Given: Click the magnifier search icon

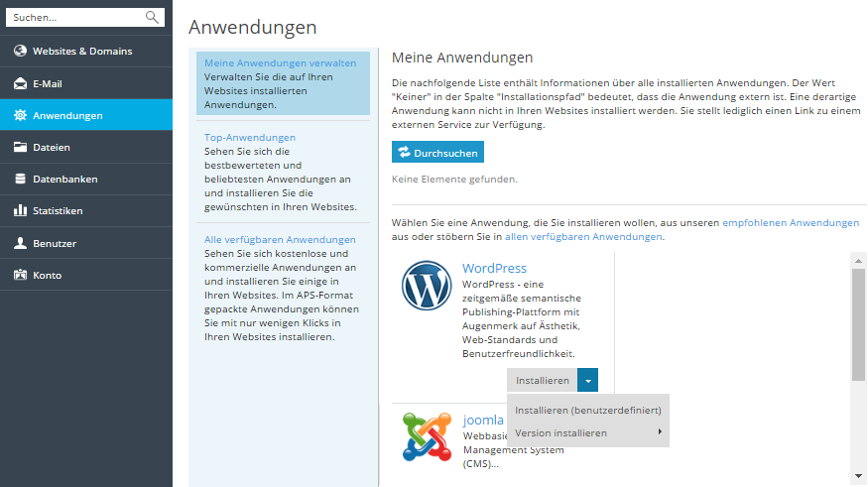Looking at the screenshot, I should point(152,18).
